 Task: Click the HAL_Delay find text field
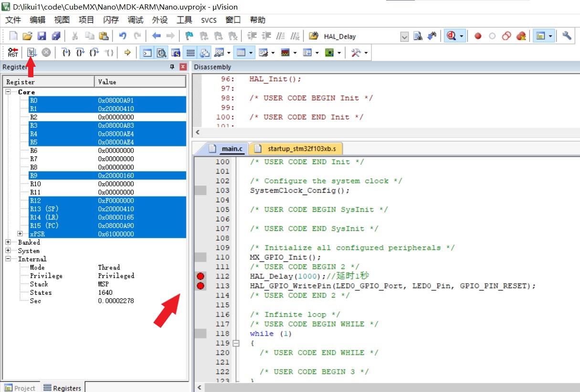pyautogui.click(x=361, y=37)
